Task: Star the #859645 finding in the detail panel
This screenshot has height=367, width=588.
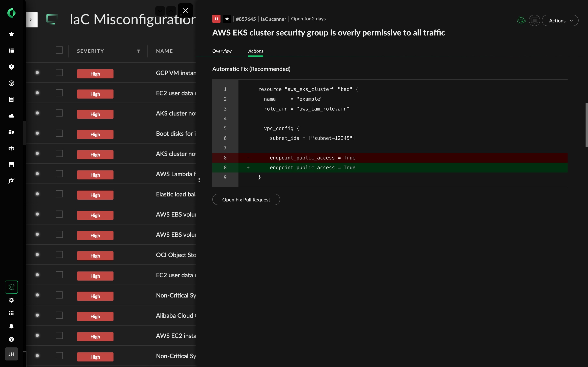Action: click(227, 19)
